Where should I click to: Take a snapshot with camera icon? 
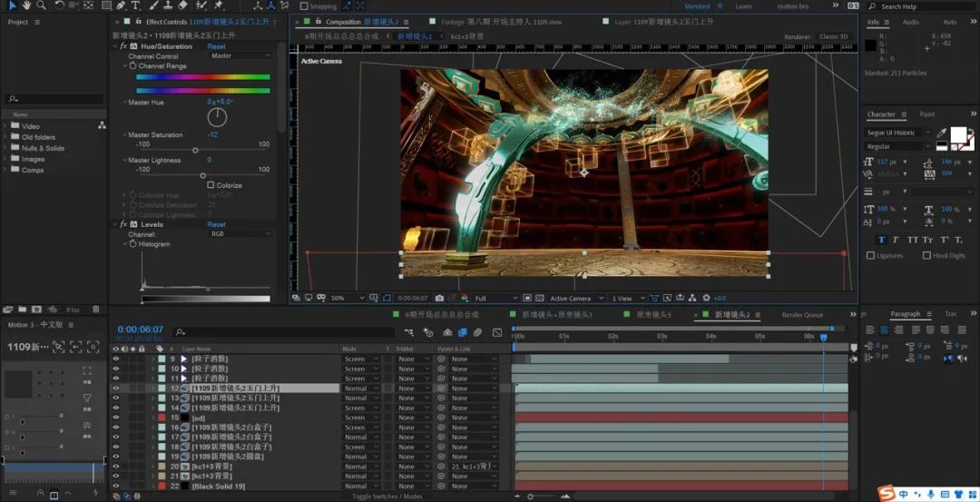[x=439, y=298]
